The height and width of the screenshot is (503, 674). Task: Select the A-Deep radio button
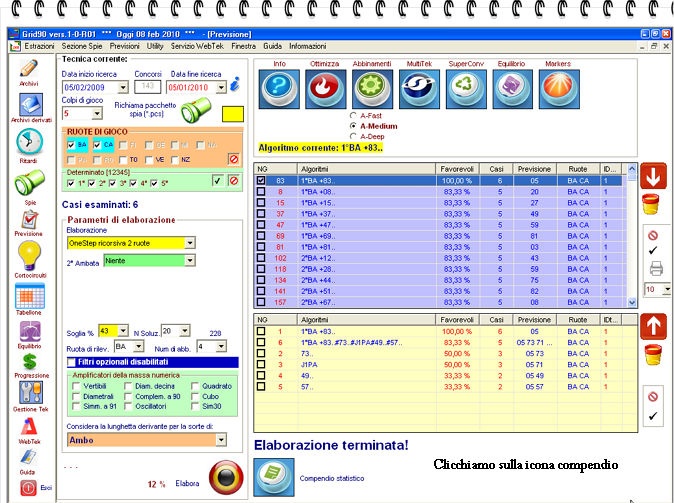(x=353, y=136)
